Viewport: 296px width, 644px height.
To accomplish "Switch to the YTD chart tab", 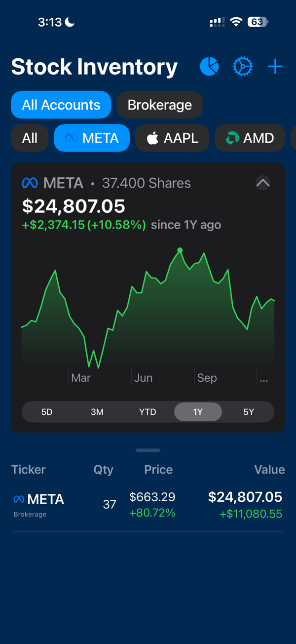I will pyautogui.click(x=147, y=411).
